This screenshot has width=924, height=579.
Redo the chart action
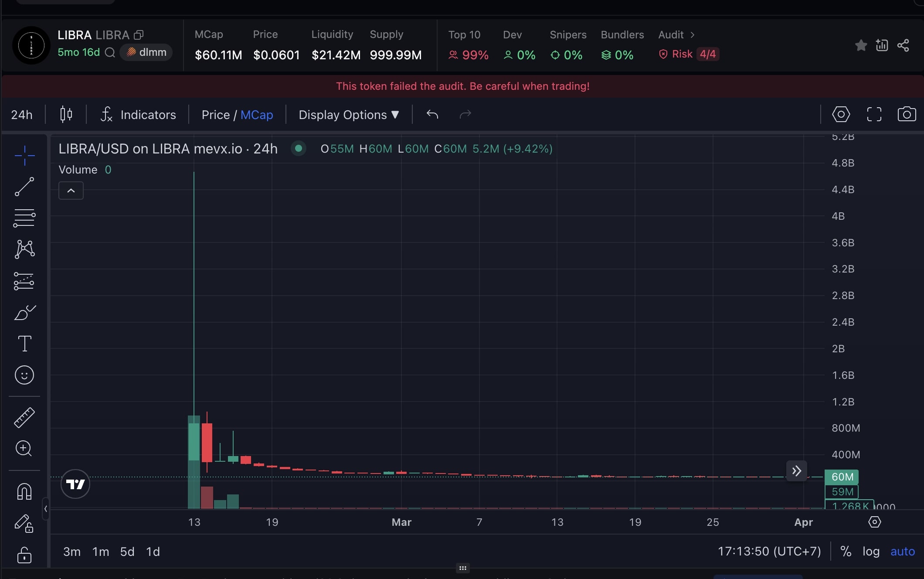pos(465,114)
